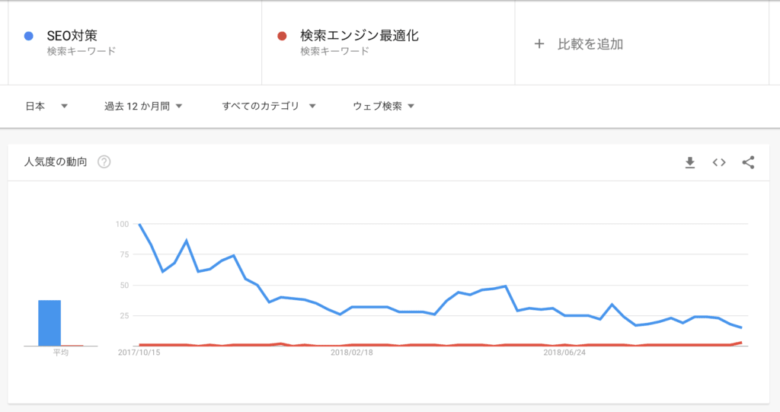Click the red dot beside 検索エンジン最適化

283,37
